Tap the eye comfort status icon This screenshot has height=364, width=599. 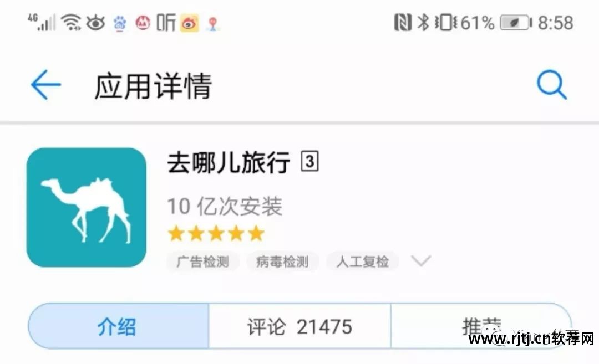coord(95,23)
